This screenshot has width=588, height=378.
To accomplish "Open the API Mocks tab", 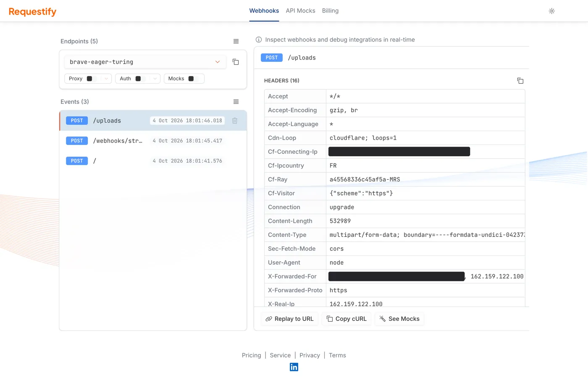I will tap(300, 11).
